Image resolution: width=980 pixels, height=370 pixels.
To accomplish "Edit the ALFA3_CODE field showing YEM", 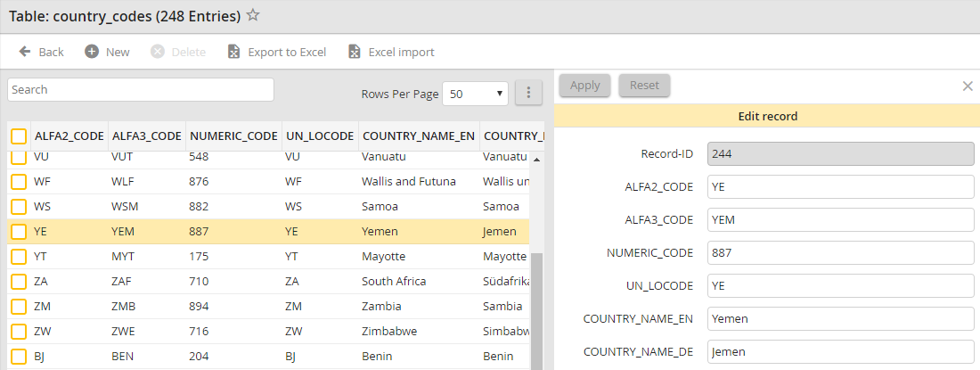I will (x=841, y=219).
